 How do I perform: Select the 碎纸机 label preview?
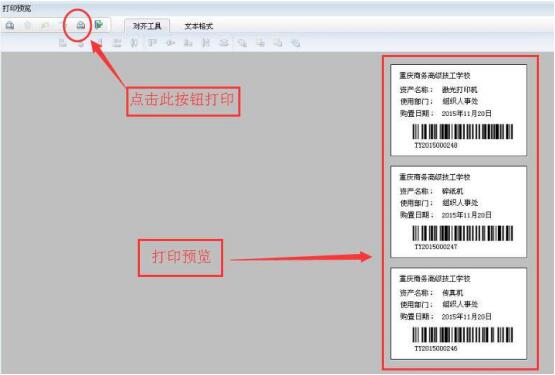(458, 212)
